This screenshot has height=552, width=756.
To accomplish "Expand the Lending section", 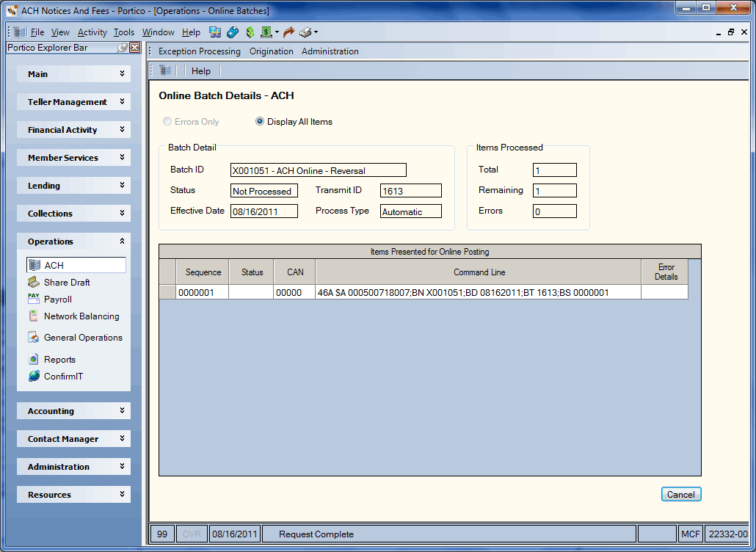I will (x=74, y=186).
